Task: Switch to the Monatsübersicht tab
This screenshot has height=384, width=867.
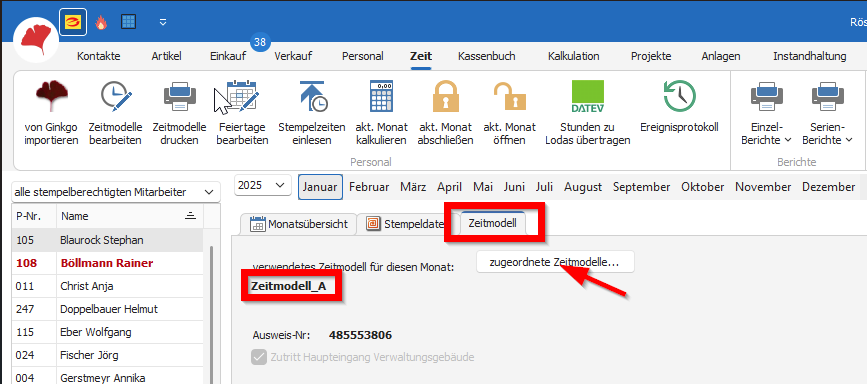Action: (299, 224)
